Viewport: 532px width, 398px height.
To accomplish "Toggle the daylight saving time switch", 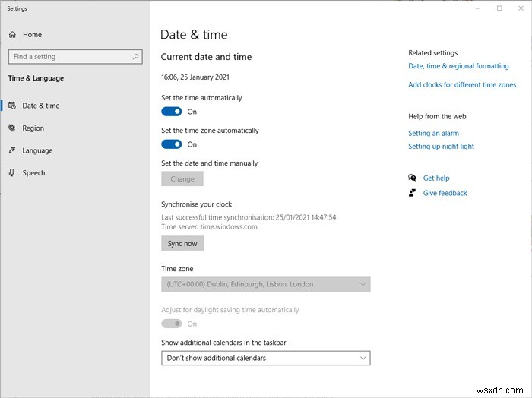I will [172, 324].
